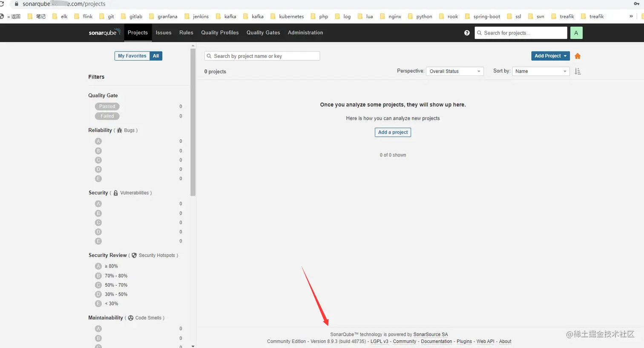Open the rook bookmark folder
The image size is (644, 348).
point(448,16)
